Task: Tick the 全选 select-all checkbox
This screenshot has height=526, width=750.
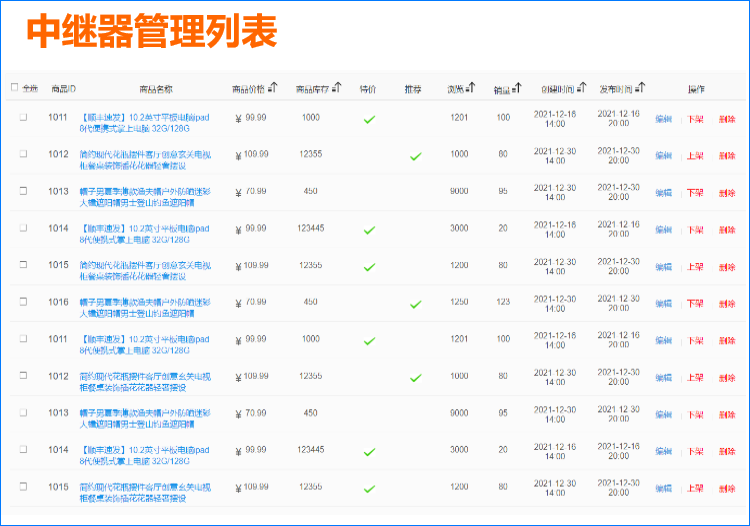Action: 14,88
